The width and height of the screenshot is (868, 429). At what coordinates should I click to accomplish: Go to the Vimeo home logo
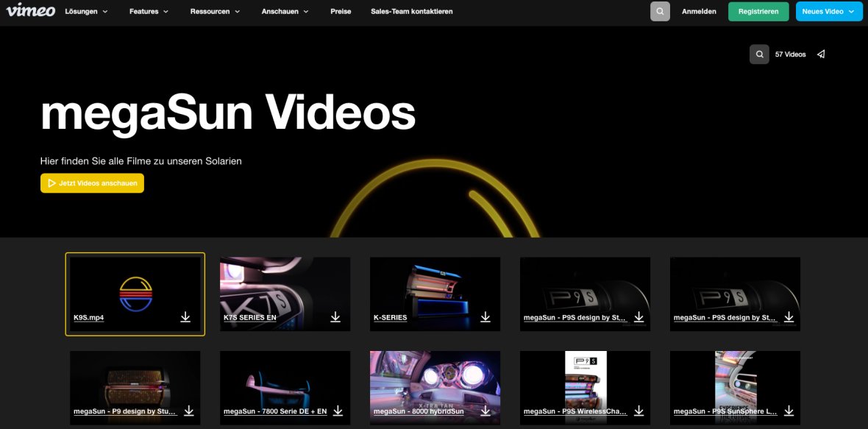pos(30,10)
